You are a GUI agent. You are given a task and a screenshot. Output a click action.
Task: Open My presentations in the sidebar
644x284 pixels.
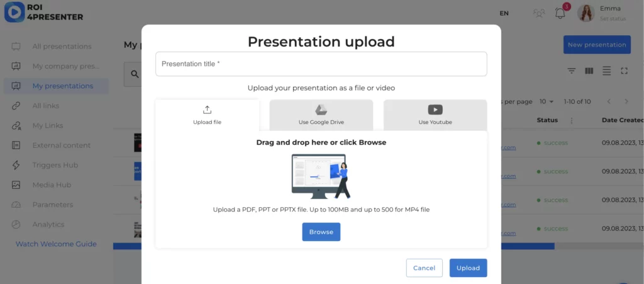[63, 86]
